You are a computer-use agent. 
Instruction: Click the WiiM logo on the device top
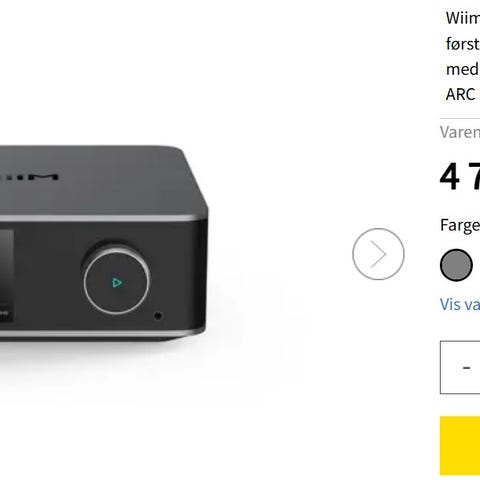click(29, 177)
